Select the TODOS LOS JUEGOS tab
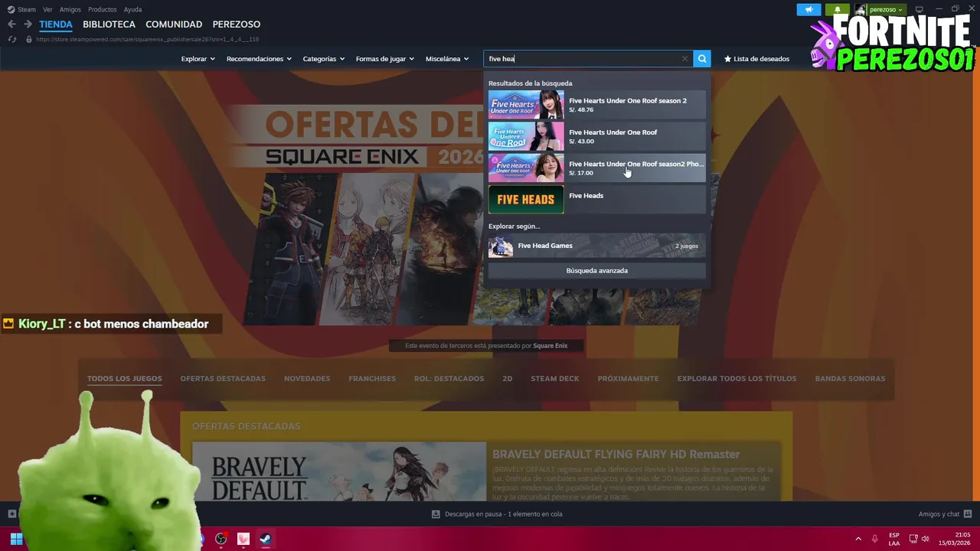 tap(124, 379)
